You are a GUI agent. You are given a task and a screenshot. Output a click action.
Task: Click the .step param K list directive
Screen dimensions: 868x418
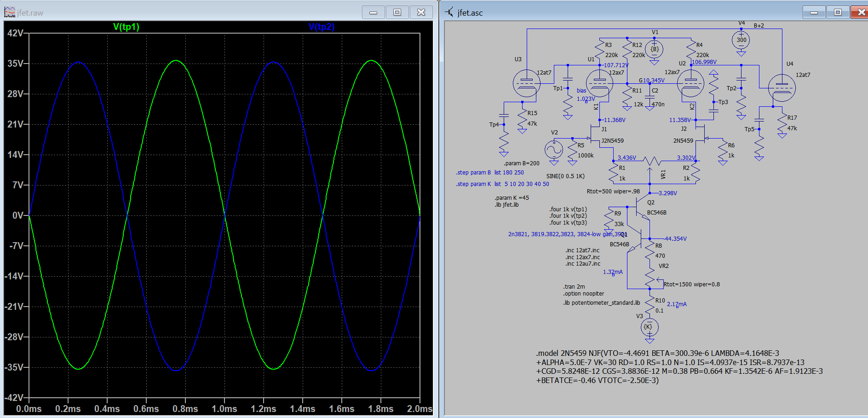pos(502,184)
